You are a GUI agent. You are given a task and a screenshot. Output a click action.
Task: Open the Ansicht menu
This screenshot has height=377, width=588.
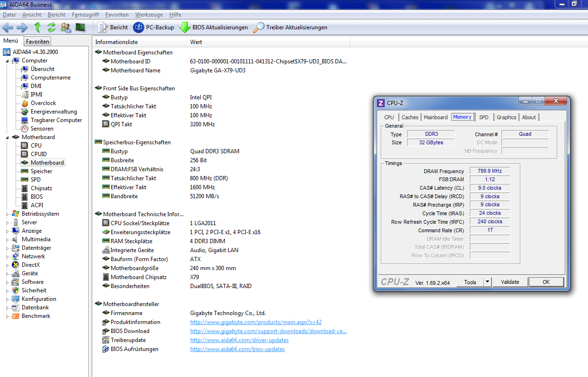tap(32, 15)
